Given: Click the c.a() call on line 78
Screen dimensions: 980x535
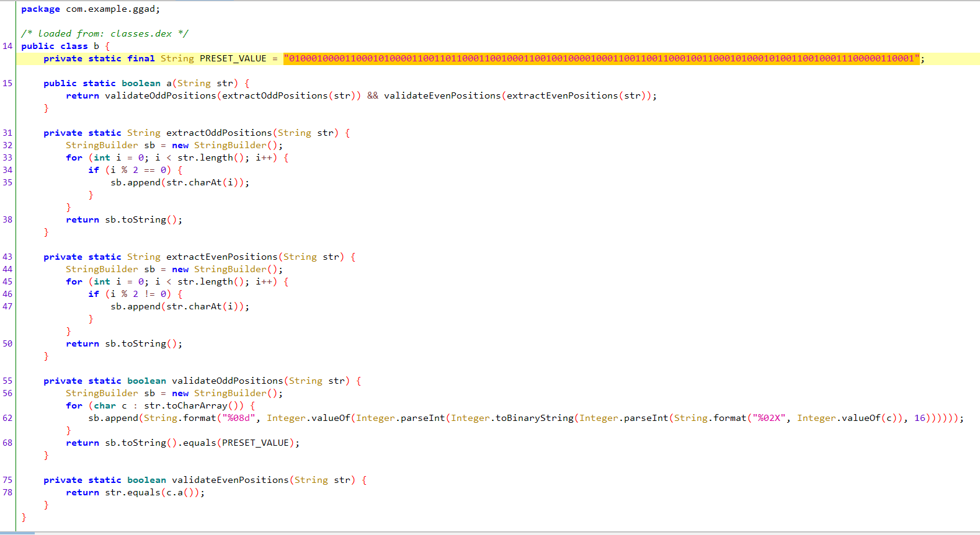Looking at the screenshot, I should pos(180,493).
